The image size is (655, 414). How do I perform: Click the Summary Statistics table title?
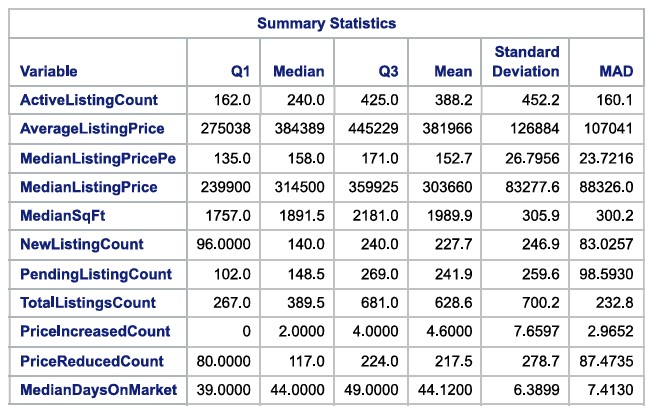click(x=326, y=22)
